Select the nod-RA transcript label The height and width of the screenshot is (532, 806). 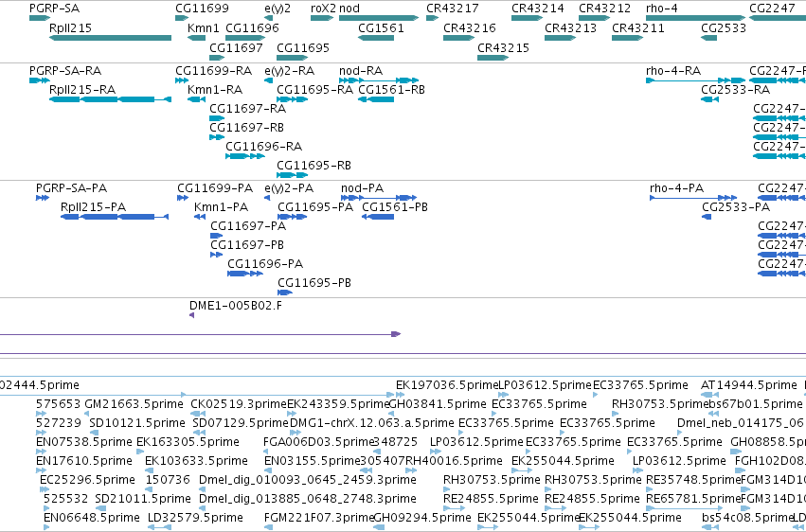(361, 70)
